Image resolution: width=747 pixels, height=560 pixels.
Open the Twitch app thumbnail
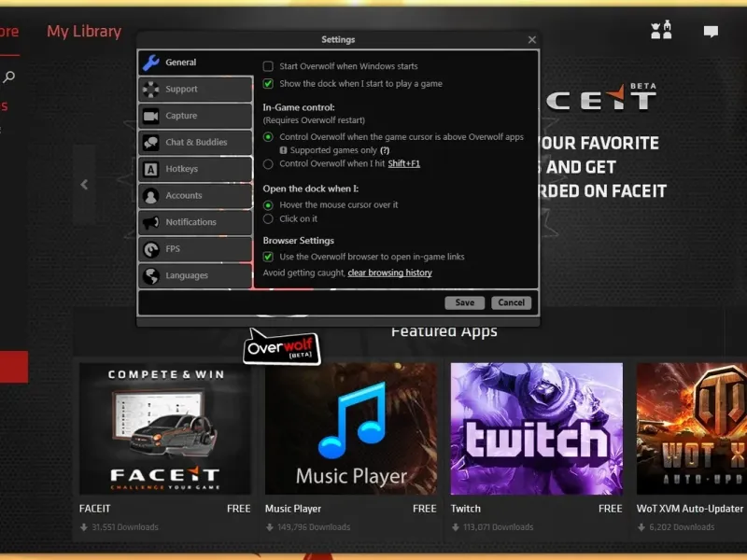click(536, 429)
